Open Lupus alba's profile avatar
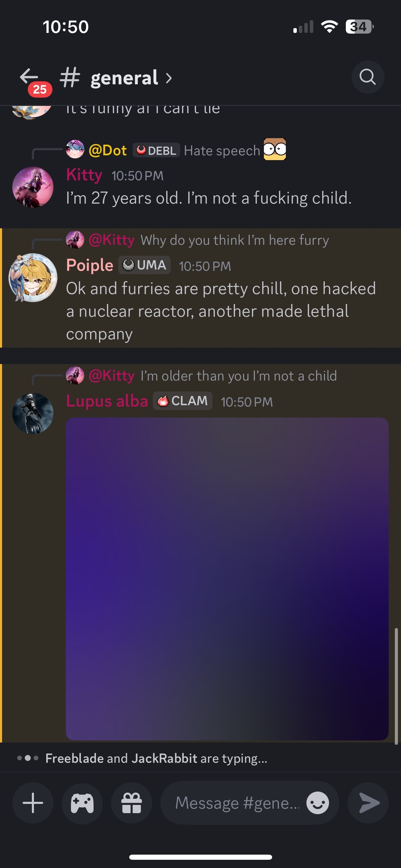The height and width of the screenshot is (868, 401). click(33, 413)
